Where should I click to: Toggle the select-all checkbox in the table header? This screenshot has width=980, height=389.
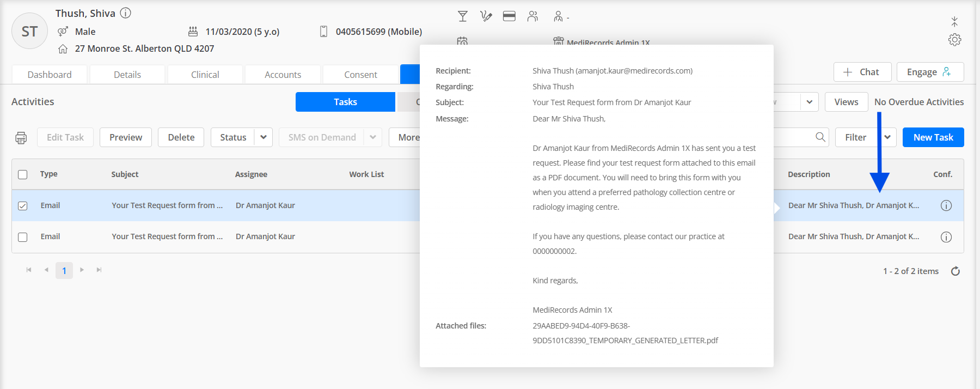click(x=22, y=174)
